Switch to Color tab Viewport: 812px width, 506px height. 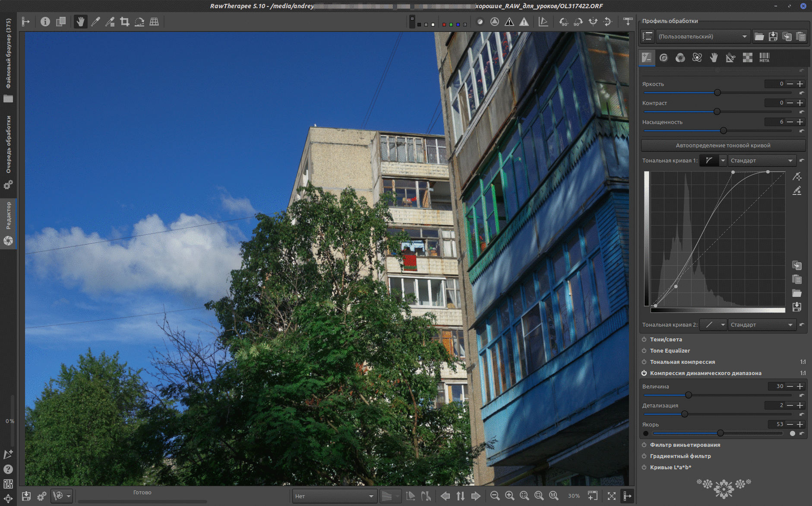coord(680,57)
